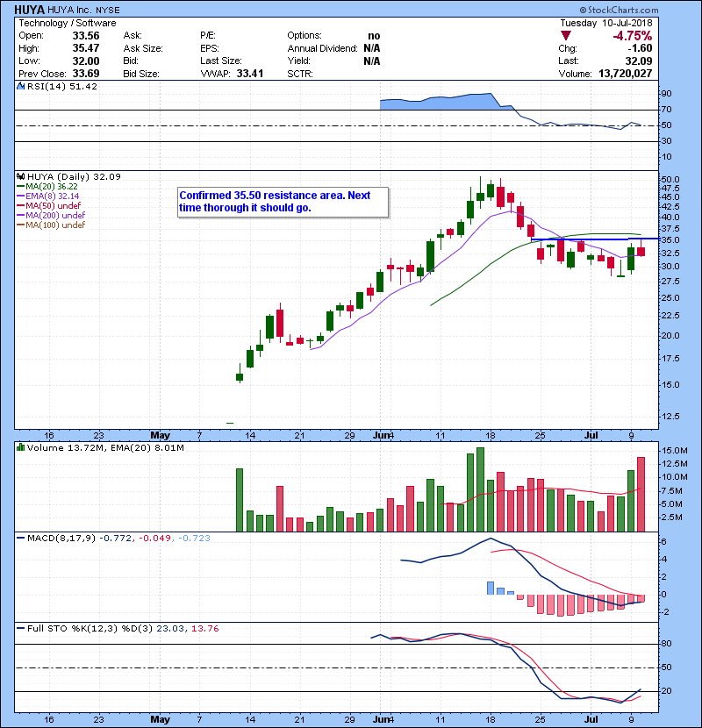Image resolution: width=702 pixels, height=728 pixels.
Task: Click the Chg value -1.60
Action: click(641, 48)
